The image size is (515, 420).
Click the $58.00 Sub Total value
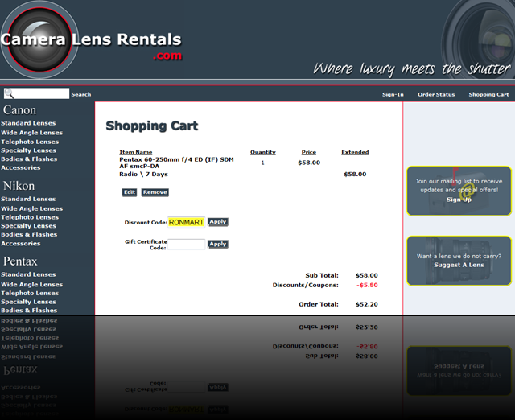tap(367, 275)
